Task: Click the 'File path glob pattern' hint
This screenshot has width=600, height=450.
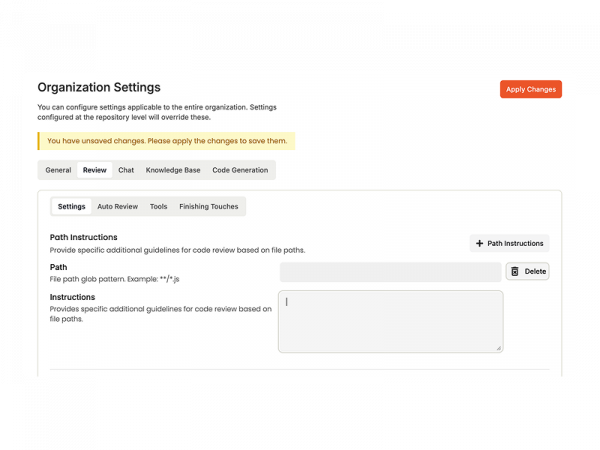Action: pyautogui.click(x=114, y=279)
